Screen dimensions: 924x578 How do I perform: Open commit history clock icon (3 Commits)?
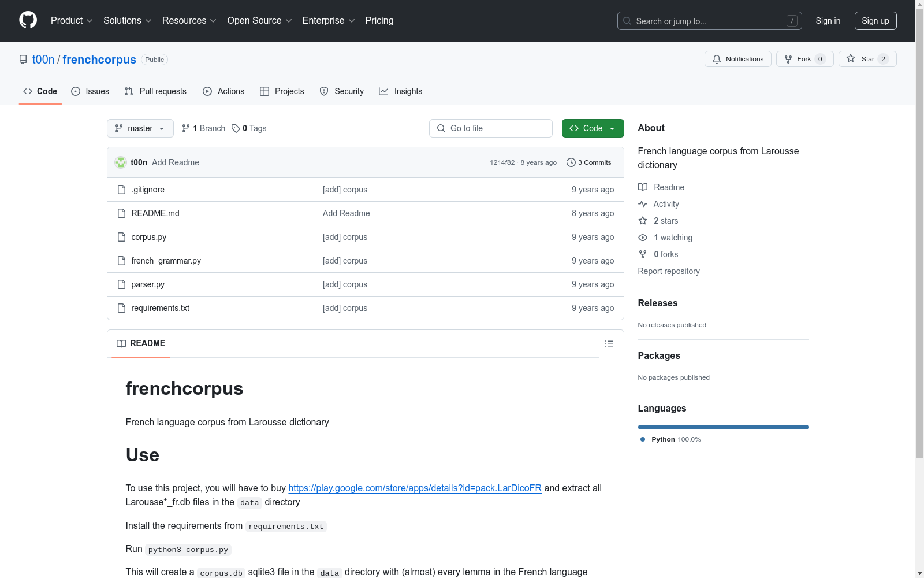571,162
